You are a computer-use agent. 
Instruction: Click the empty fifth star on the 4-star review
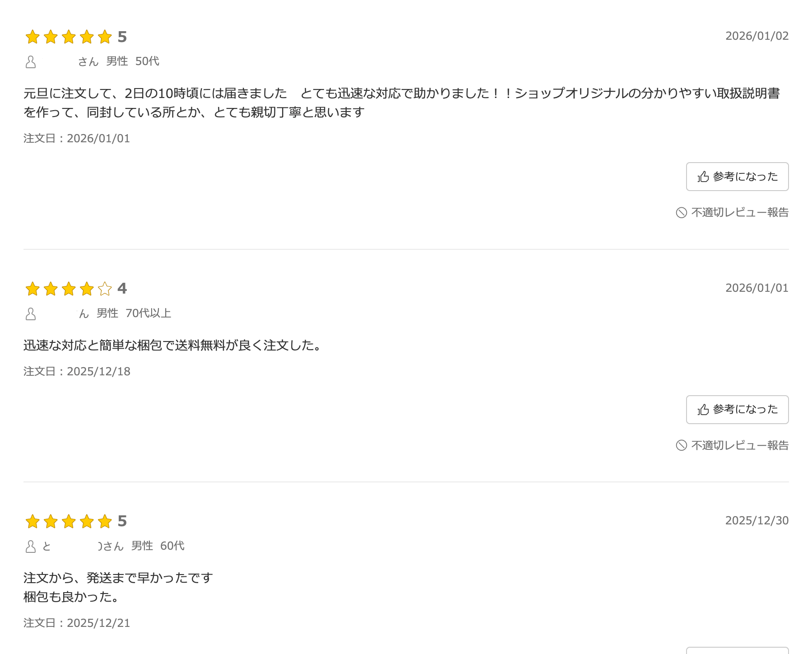tap(104, 289)
